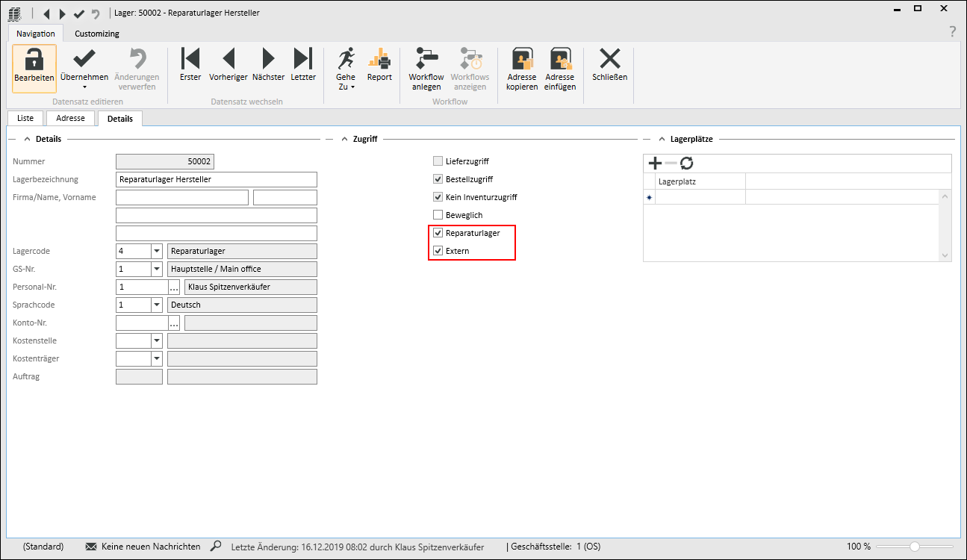Go to the Nächster record
Screen dimensions: 967x560
pyautogui.click(x=268, y=60)
